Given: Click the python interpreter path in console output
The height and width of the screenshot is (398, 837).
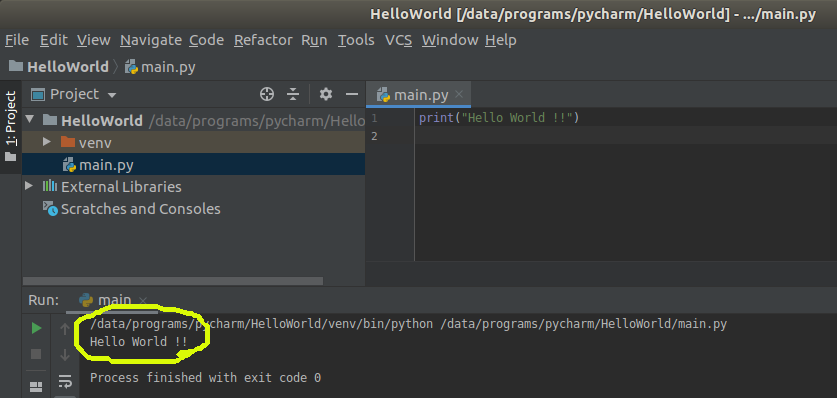Looking at the screenshot, I should [262, 324].
